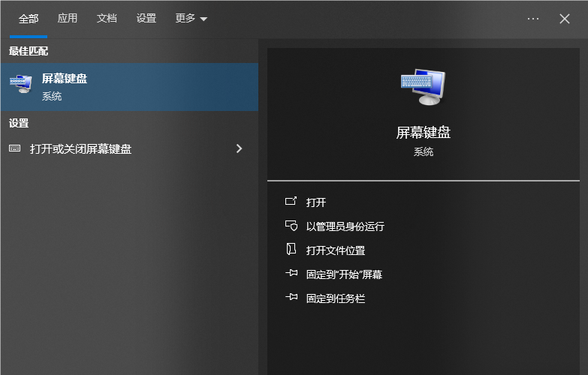Click the pin icon for 固定到任务栏
The height and width of the screenshot is (375, 588).
[291, 297]
